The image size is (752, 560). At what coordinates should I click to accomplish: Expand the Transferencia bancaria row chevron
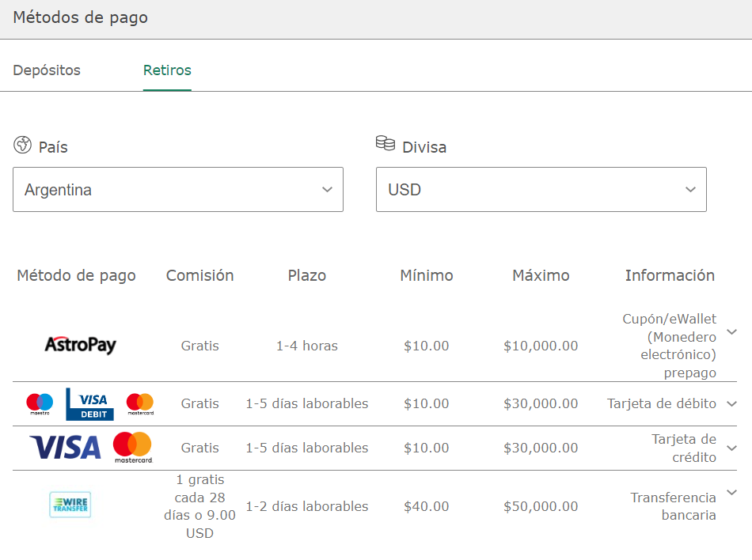point(731,492)
